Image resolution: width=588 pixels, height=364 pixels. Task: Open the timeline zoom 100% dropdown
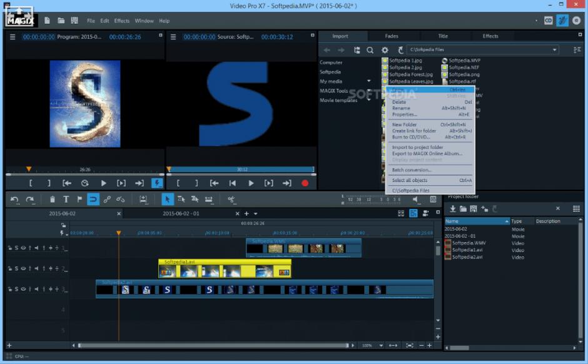coord(380,345)
